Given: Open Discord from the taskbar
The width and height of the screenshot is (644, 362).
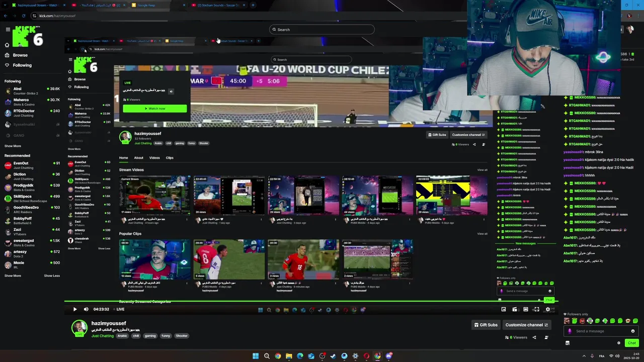Looking at the screenshot, I should [x=388, y=356].
